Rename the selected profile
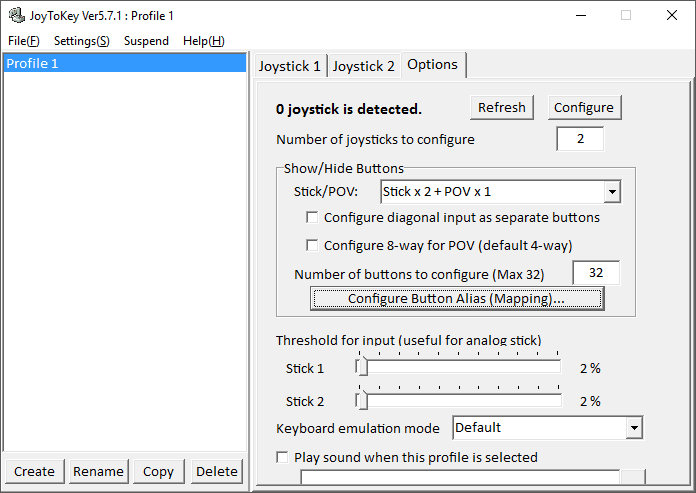The image size is (696, 493). [x=99, y=471]
